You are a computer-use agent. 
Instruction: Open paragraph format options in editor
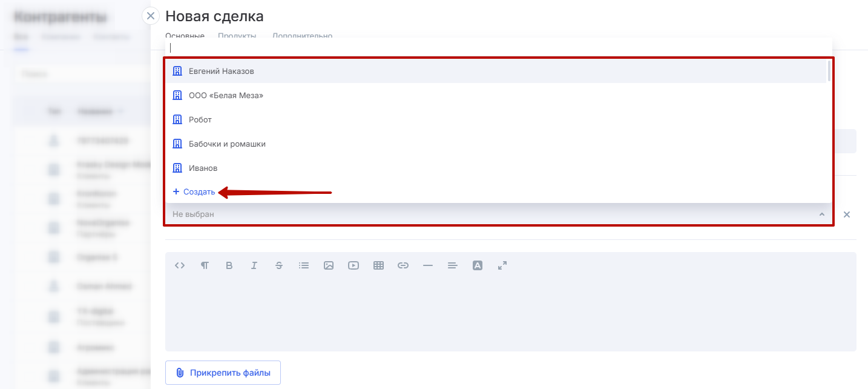(205, 265)
